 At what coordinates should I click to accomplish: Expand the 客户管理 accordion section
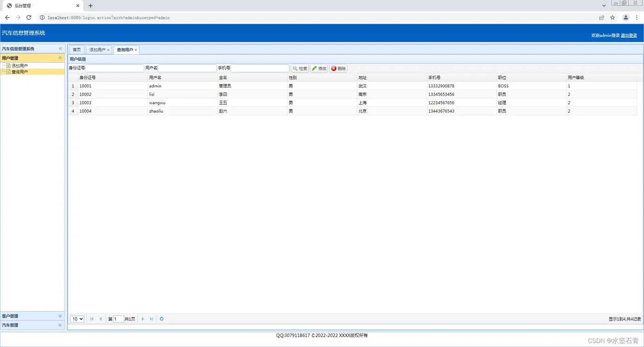[x=60, y=316]
